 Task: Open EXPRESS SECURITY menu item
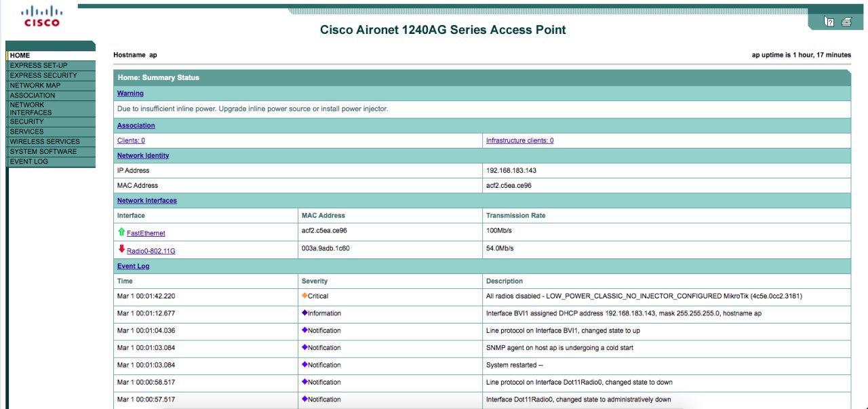point(51,75)
